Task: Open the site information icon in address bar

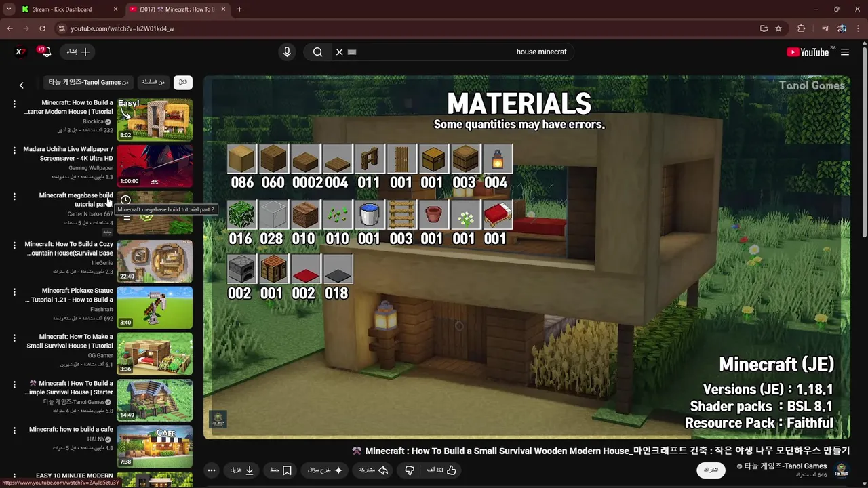Action: [x=61, y=28]
